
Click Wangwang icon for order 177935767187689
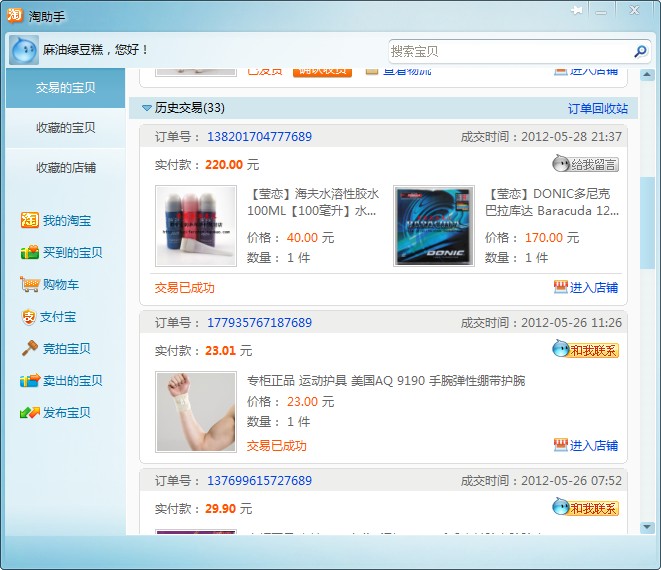tap(561, 349)
